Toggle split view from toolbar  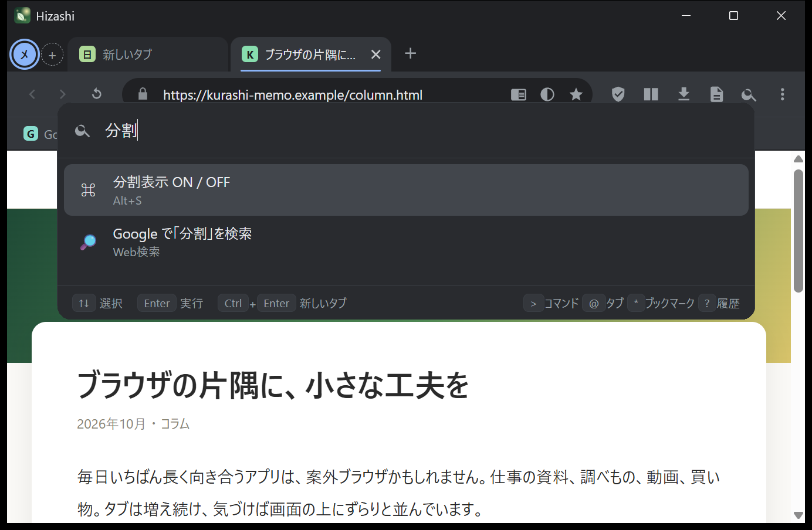[x=651, y=94]
